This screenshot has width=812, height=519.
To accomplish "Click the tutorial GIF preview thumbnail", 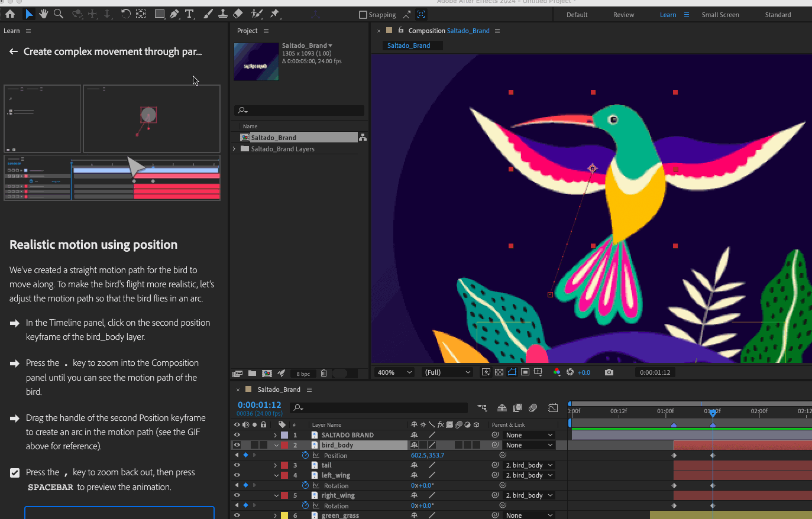I will pyautogui.click(x=112, y=142).
